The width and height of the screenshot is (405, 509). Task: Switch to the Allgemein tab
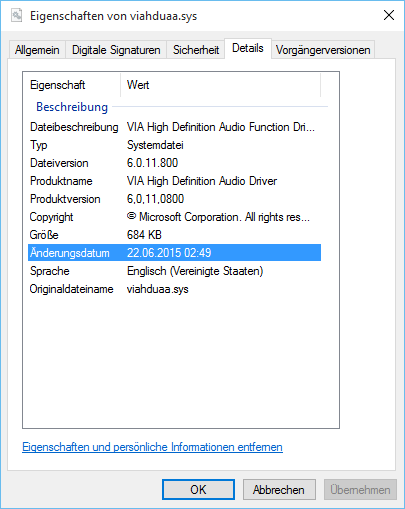[x=37, y=50]
